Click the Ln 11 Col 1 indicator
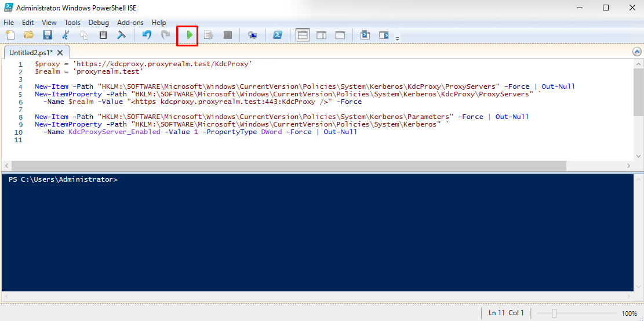 [507, 313]
